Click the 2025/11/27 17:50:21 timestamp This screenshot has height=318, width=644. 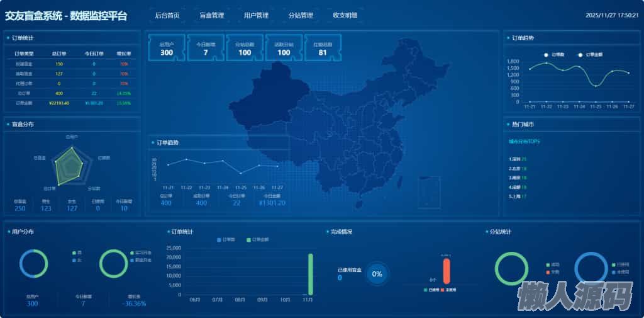pos(612,15)
